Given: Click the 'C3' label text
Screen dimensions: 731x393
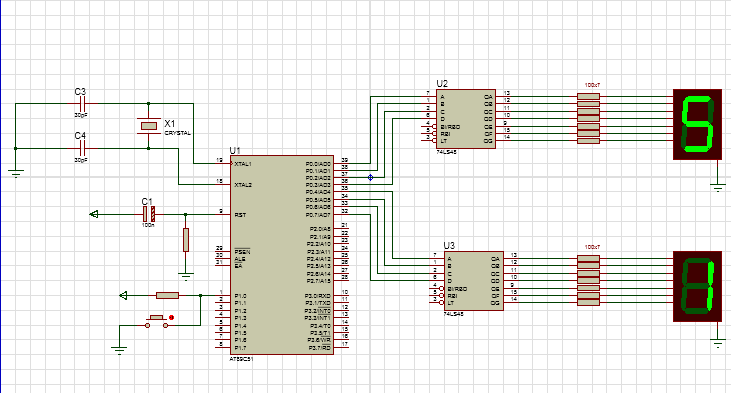Looking at the screenshot, I should (80, 92).
